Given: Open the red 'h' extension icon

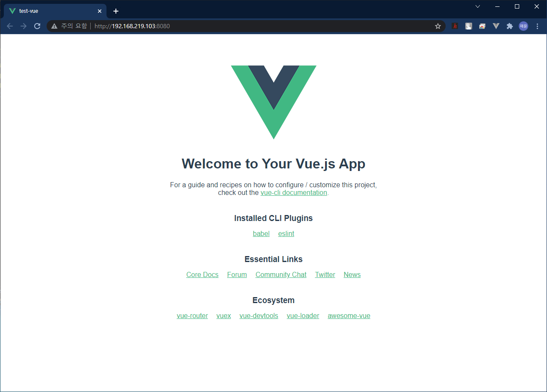Looking at the screenshot, I should pos(455,26).
